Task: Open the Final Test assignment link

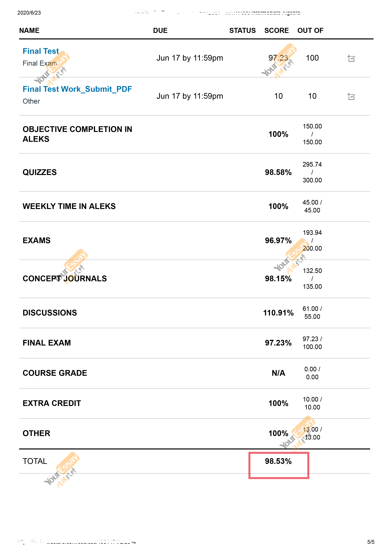Action: click(x=41, y=51)
